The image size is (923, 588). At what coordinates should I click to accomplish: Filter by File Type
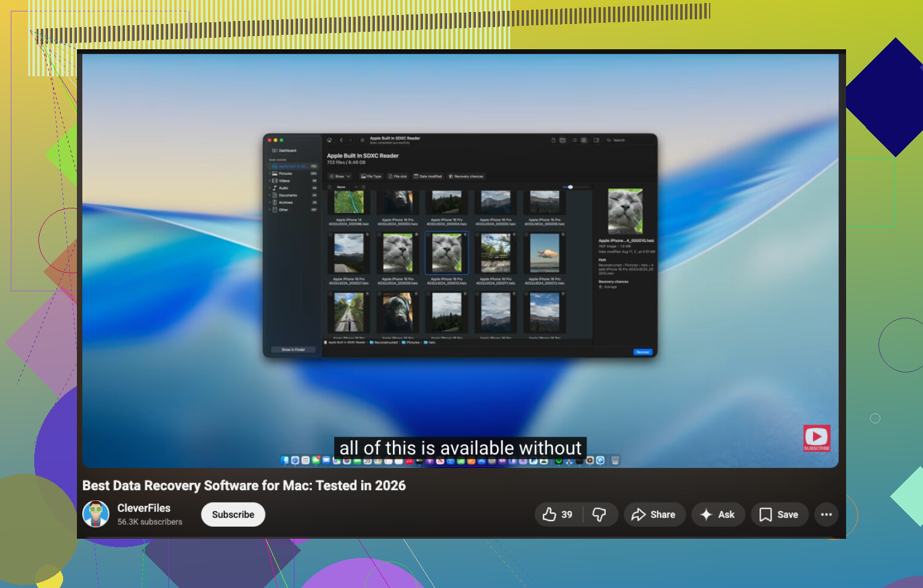(x=371, y=177)
